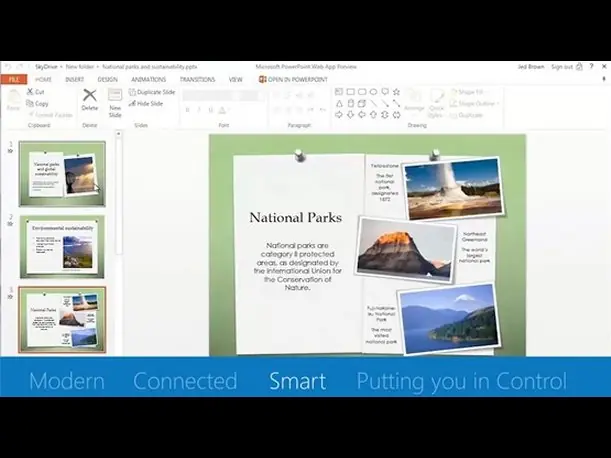Select the cylinder shape in Drawing gallery
611x458 pixels.
[350, 103]
